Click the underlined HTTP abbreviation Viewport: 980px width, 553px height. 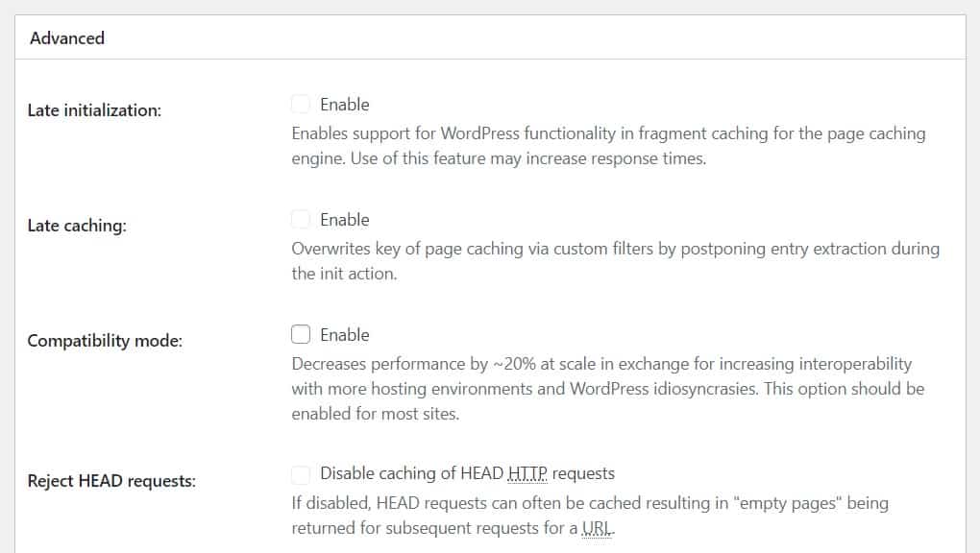(527, 473)
